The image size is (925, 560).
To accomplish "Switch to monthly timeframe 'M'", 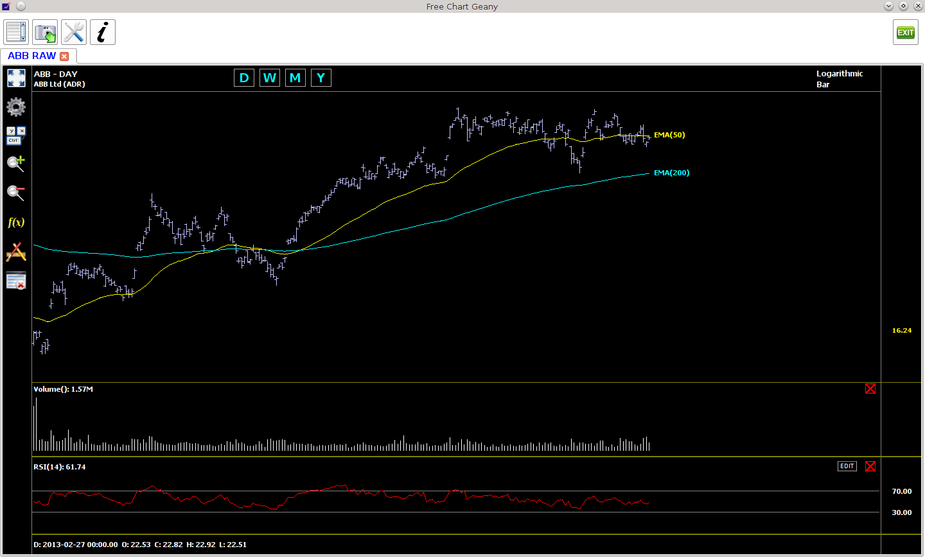I will (x=295, y=78).
